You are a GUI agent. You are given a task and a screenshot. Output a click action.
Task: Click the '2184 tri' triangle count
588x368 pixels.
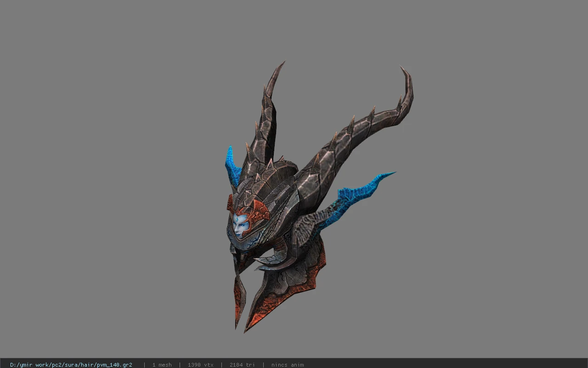(x=242, y=365)
